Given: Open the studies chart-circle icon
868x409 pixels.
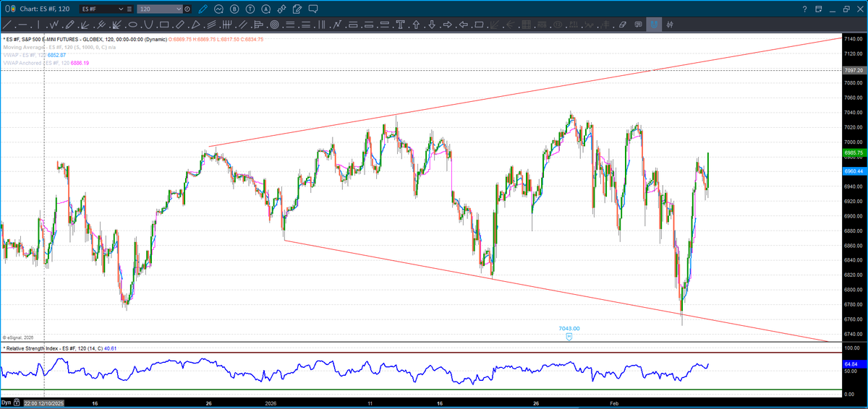Looking at the screenshot, I should (x=218, y=9).
